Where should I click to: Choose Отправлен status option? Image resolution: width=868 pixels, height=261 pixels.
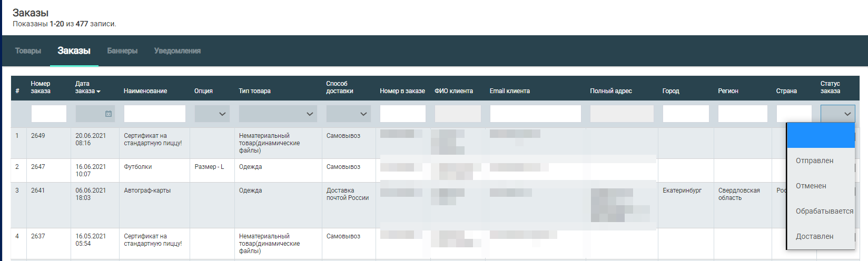tap(814, 160)
